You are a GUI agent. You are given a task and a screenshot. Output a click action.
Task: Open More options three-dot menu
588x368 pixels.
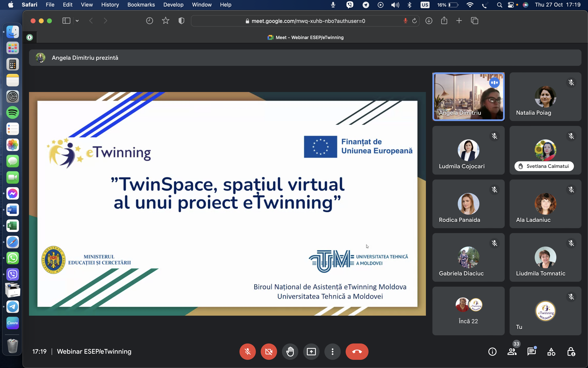332,351
